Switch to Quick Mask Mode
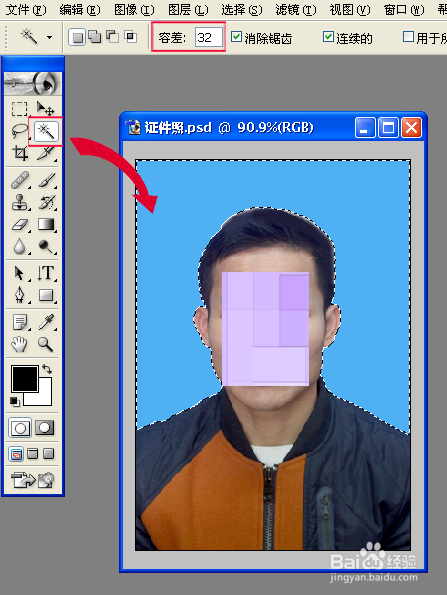The image size is (447, 595). (45, 428)
